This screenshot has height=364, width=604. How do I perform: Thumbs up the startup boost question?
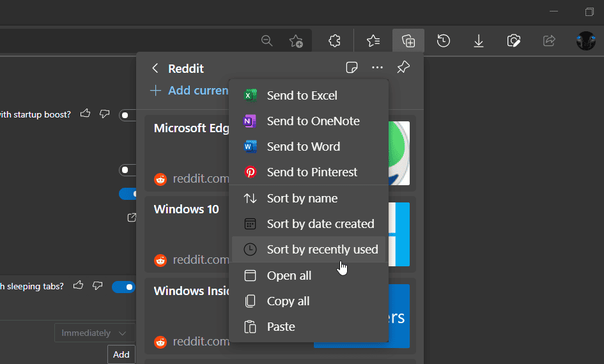(x=85, y=114)
